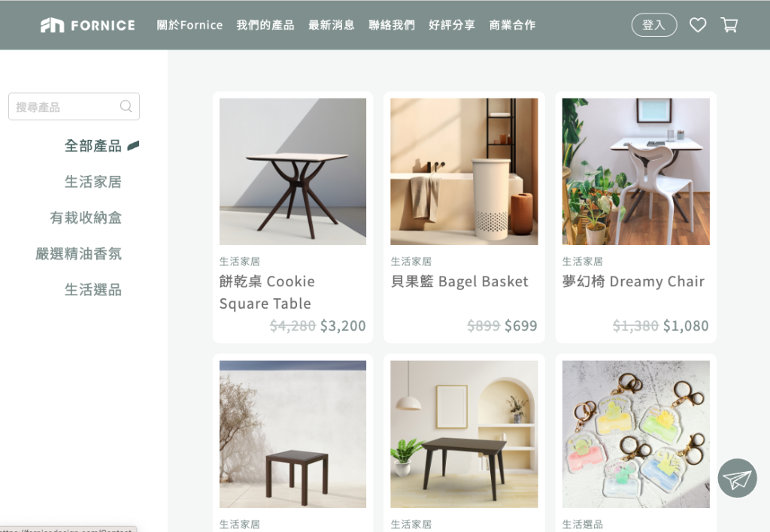Open the 關於Fornice menu item
Image resolution: width=770 pixels, height=532 pixels.
point(189,25)
